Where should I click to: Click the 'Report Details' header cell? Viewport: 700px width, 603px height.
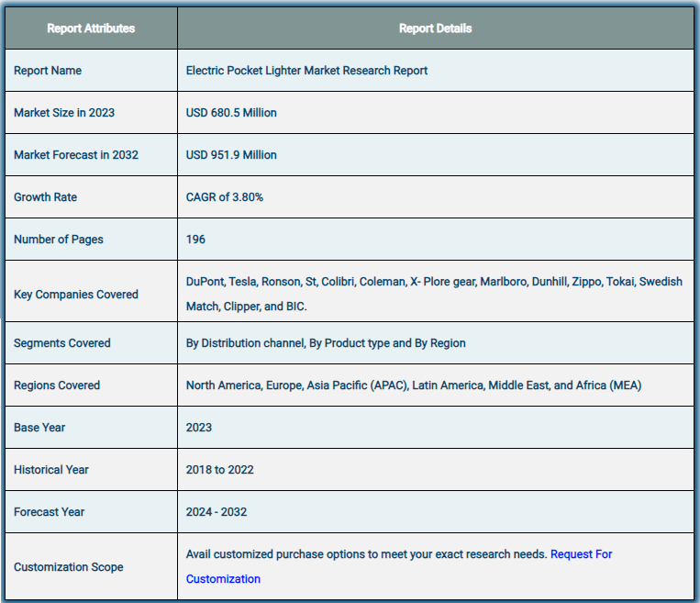pos(435,28)
